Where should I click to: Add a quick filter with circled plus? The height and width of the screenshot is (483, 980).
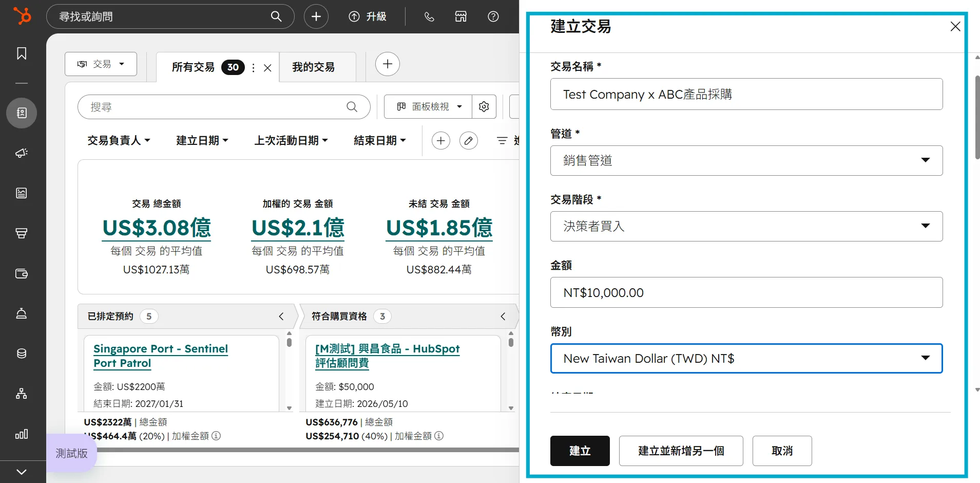pyautogui.click(x=441, y=141)
